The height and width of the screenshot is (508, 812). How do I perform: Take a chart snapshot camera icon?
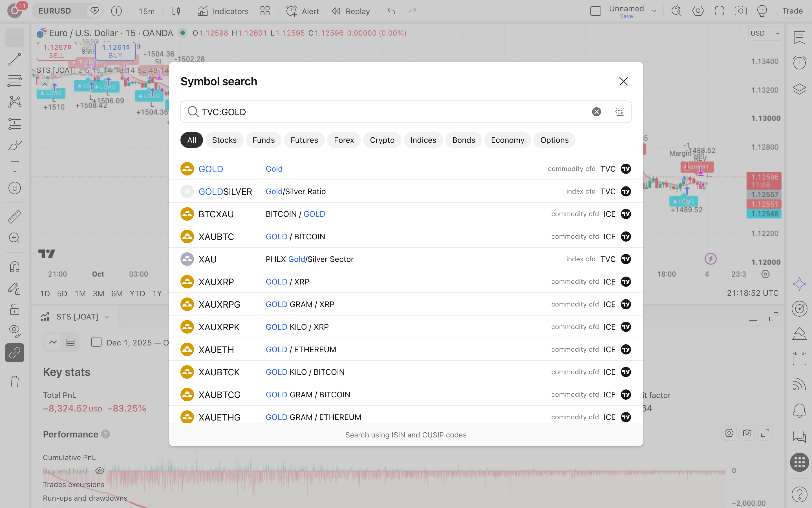(x=741, y=11)
